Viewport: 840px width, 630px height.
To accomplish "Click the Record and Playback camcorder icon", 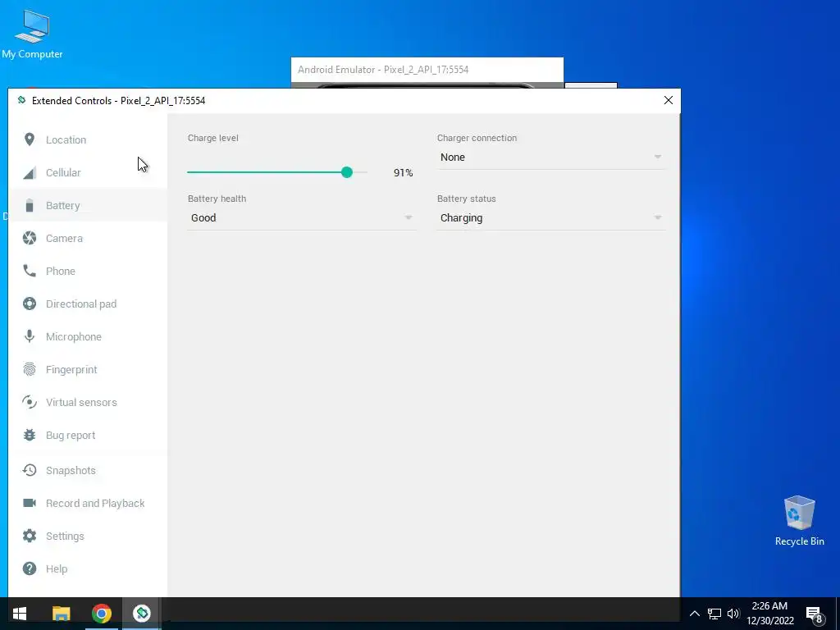I will click(x=30, y=503).
